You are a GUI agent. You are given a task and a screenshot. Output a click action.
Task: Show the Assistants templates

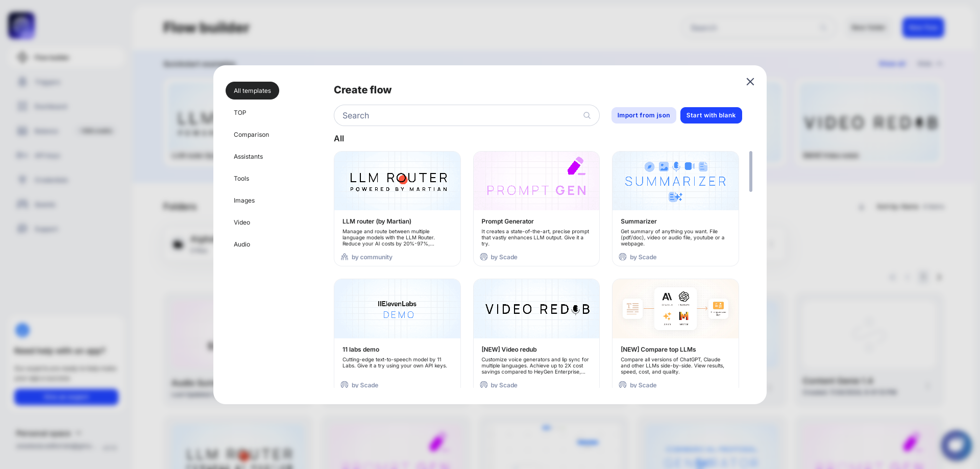(248, 157)
